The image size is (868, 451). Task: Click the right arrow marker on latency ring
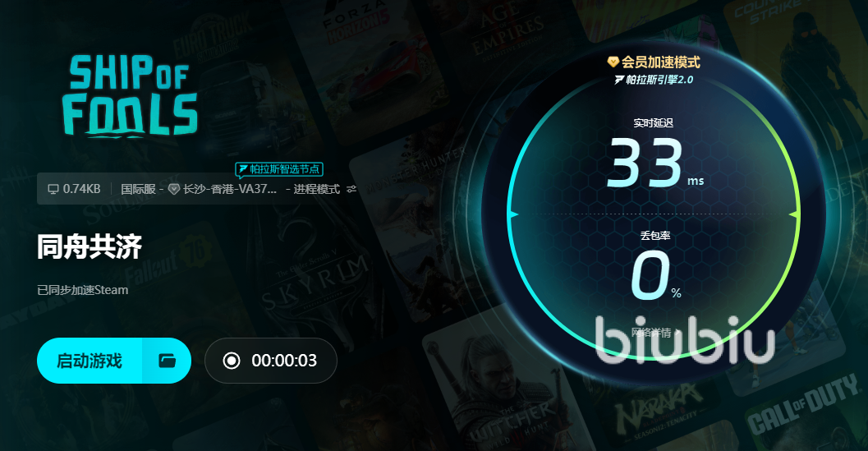795,214
